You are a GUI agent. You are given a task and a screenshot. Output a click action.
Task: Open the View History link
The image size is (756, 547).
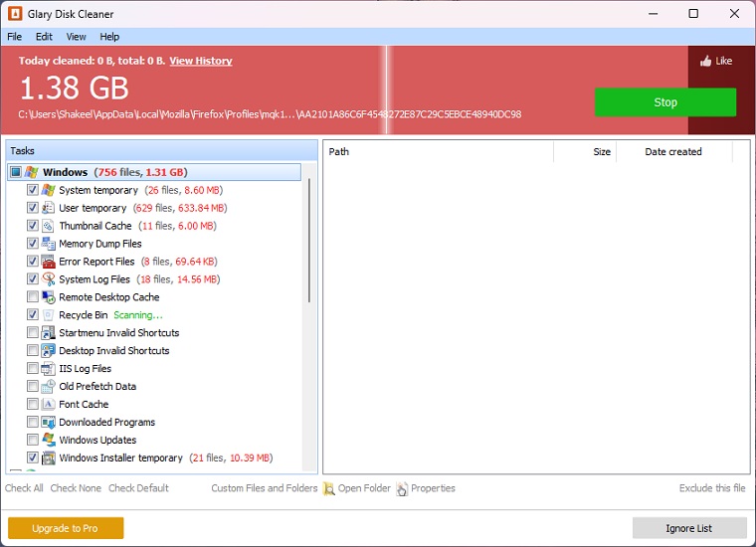[201, 61]
